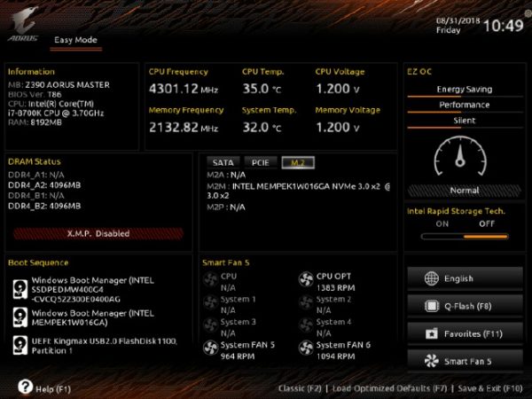Click the Intel Rapid Storage slider bar

[465, 237]
